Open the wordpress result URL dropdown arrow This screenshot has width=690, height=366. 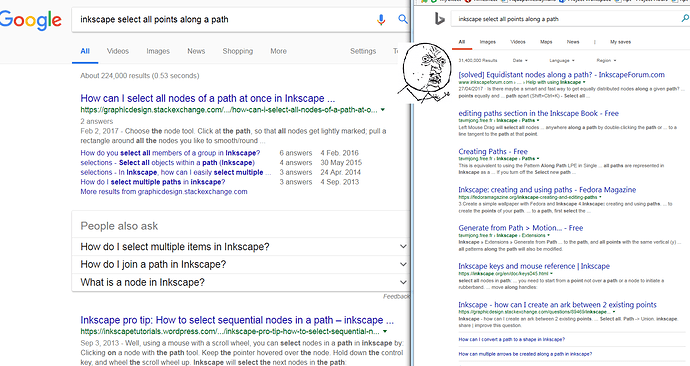[385, 332]
